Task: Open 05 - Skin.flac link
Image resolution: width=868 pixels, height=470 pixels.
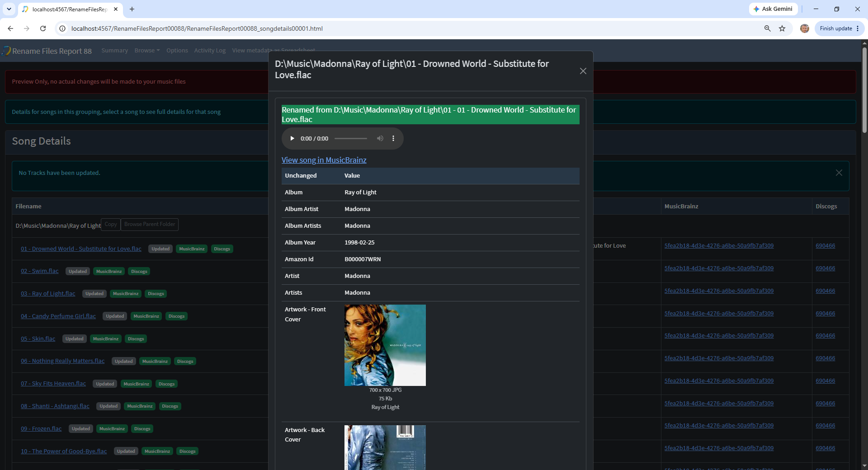Action: point(38,339)
